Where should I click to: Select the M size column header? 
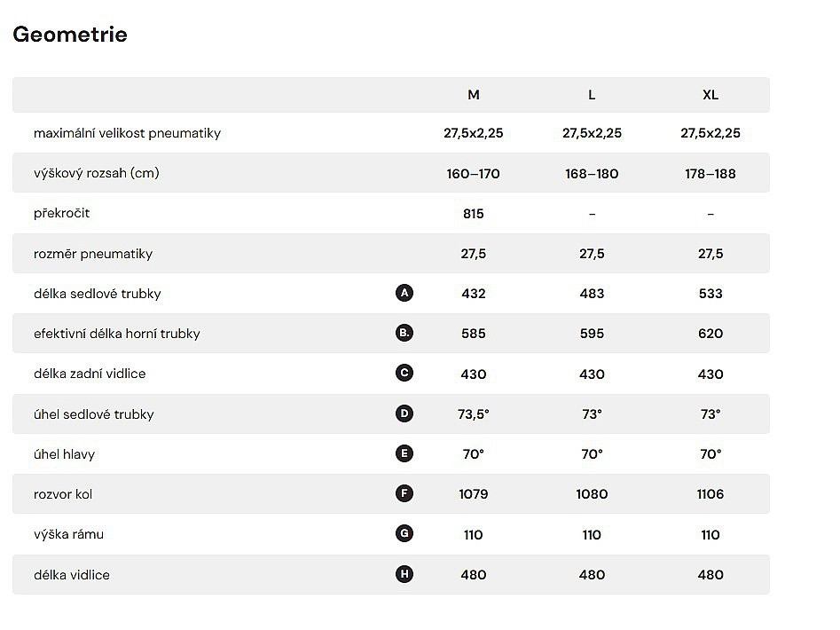(474, 95)
